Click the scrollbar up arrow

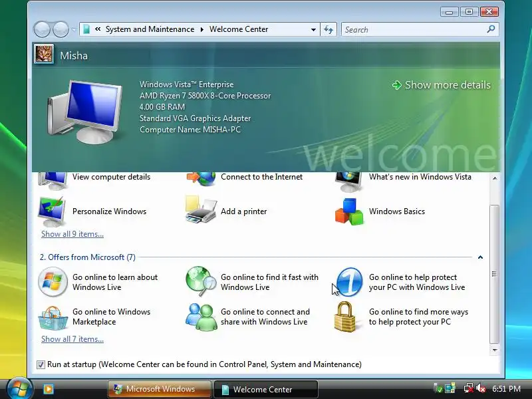(495, 178)
